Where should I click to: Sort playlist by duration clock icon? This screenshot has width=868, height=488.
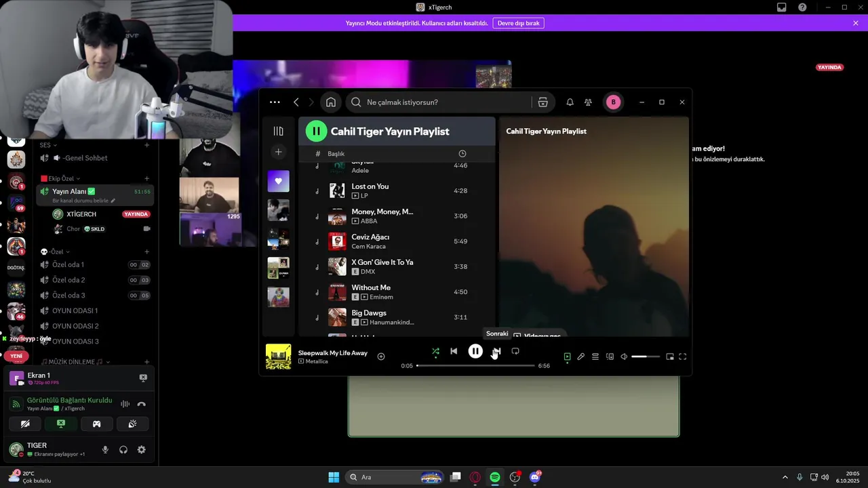point(462,154)
